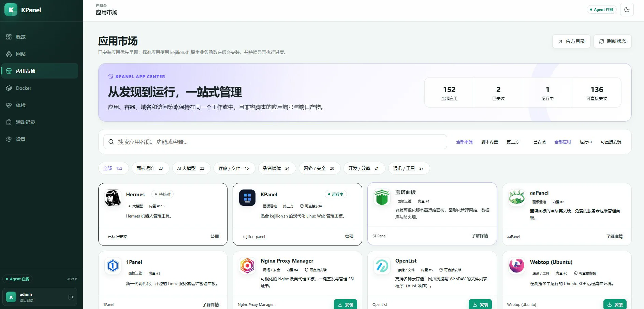The height and width of the screenshot is (309, 644).
Task: Click the KPanel logo icon
Action: [x=11, y=10]
